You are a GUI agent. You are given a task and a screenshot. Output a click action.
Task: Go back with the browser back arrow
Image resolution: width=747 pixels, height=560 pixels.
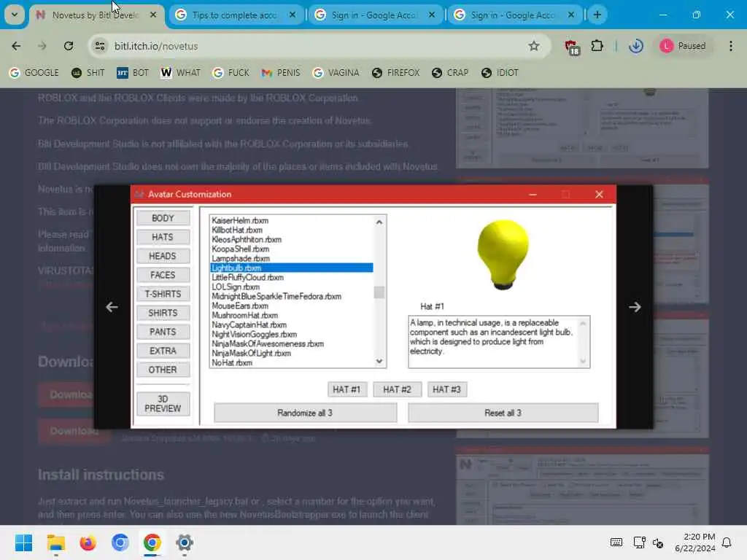click(x=16, y=46)
